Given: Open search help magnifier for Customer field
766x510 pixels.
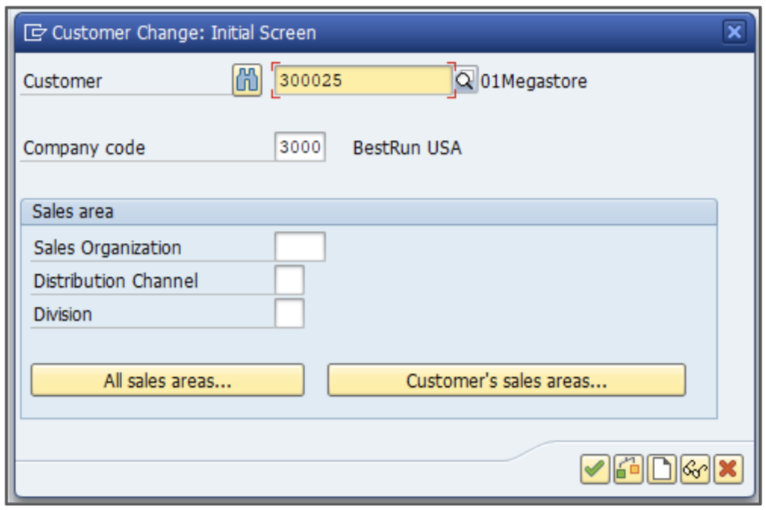Looking at the screenshot, I should click(466, 81).
